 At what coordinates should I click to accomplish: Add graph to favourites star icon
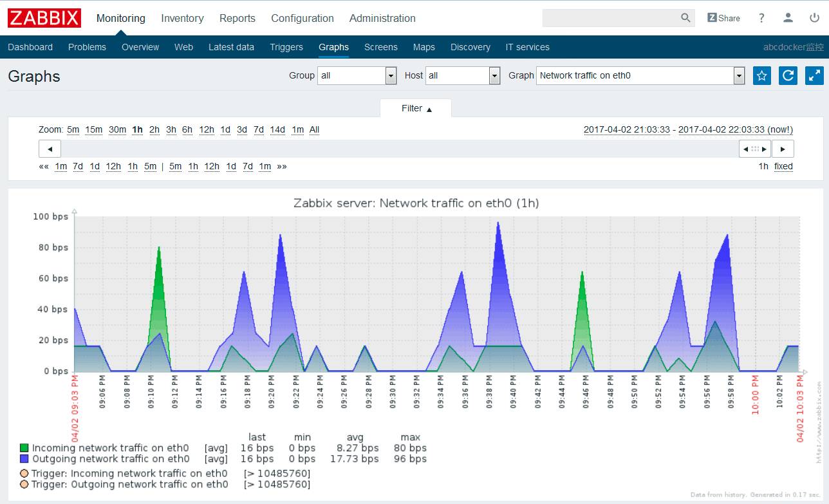(762, 75)
